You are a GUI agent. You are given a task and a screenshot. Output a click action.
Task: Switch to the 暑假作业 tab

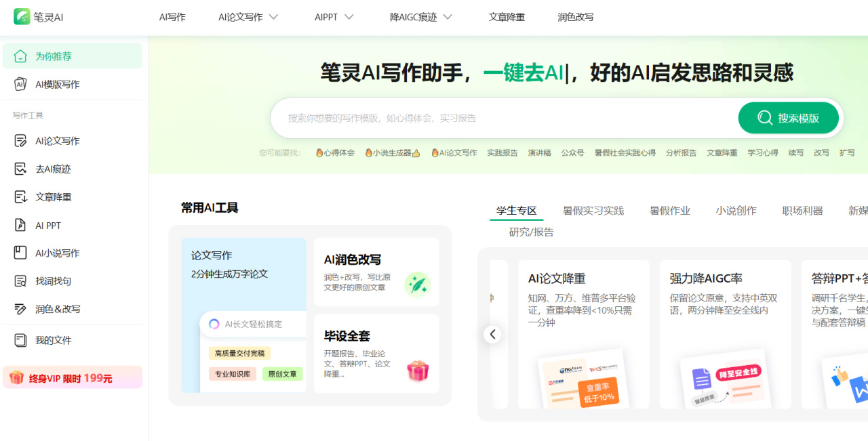pyautogui.click(x=670, y=211)
